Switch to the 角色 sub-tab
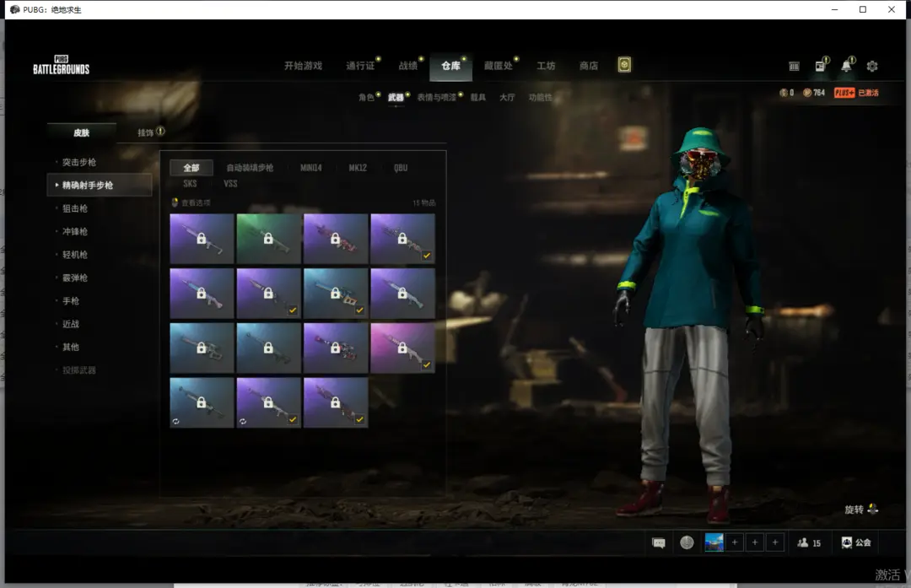Image resolution: width=911 pixels, height=588 pixels. [366, 97]
